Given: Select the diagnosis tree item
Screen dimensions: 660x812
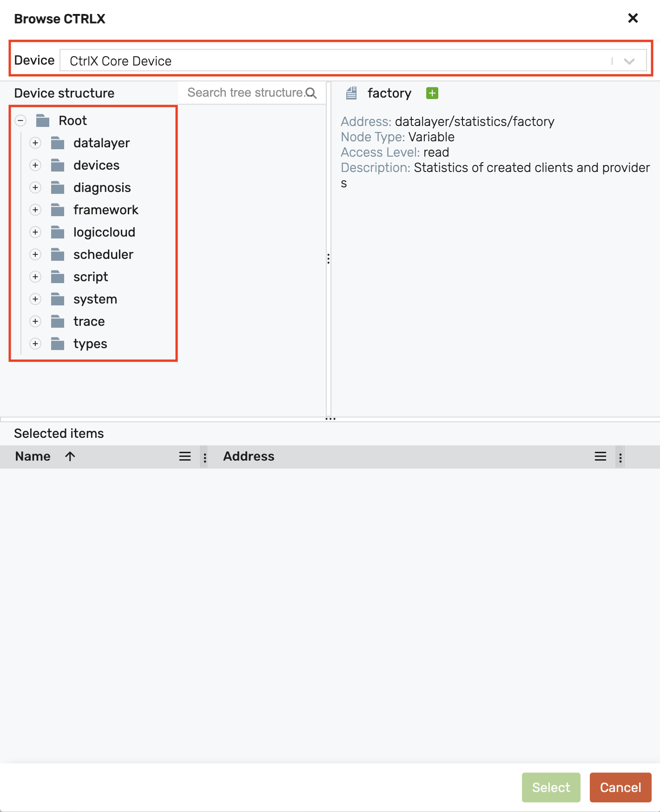Looking at the screenshot, I should tap(102, 188).
